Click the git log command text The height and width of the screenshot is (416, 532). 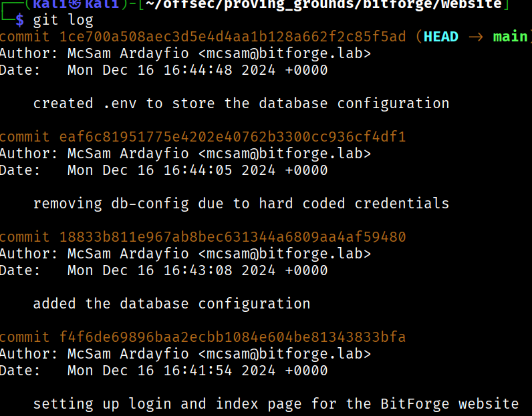[63, 20]
